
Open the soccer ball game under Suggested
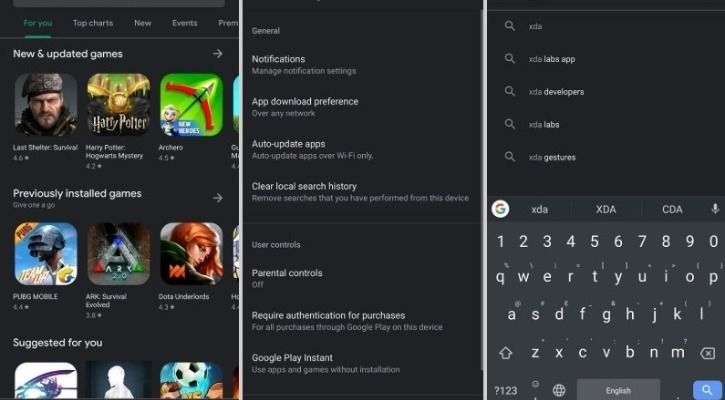tap(191, 380)
